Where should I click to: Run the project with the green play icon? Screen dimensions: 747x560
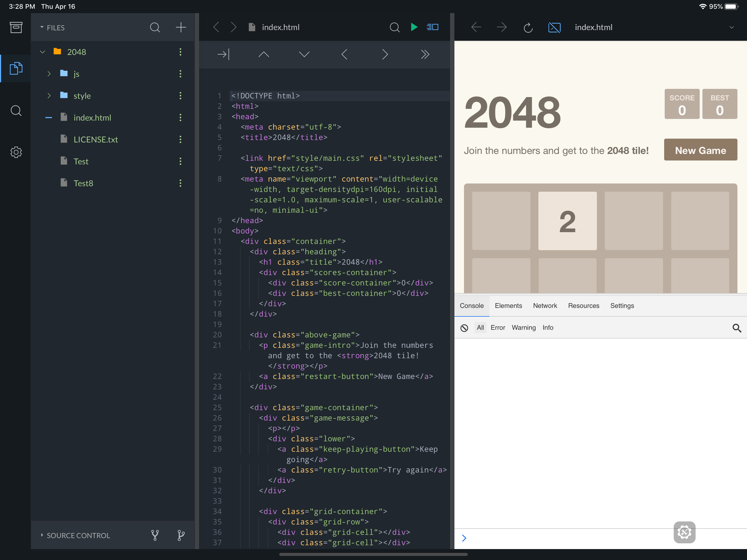tap(414, 27)
